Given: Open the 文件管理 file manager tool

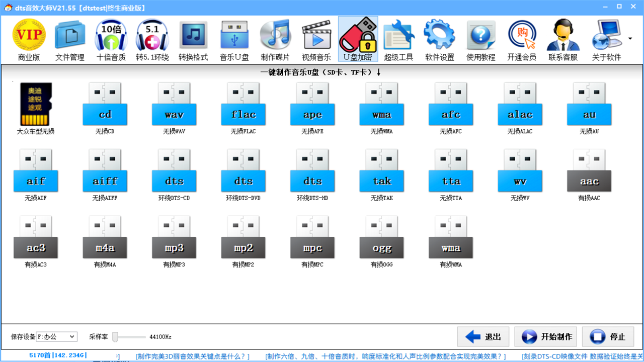Looking at the screenshot, I should (x=70, y=40).
